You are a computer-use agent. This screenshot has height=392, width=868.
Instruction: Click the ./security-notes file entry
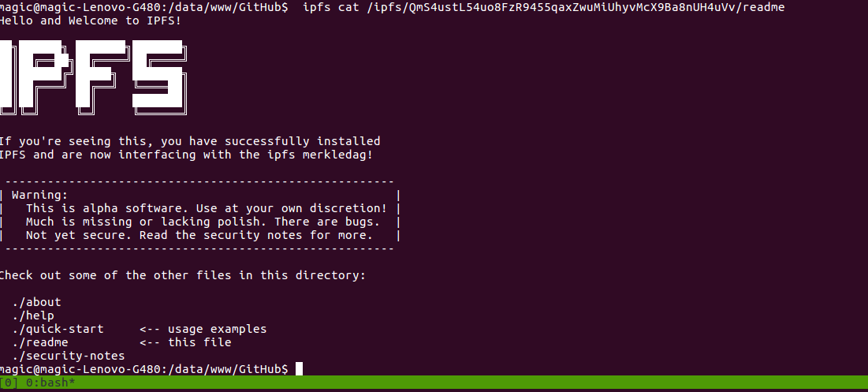click(68, 356)
